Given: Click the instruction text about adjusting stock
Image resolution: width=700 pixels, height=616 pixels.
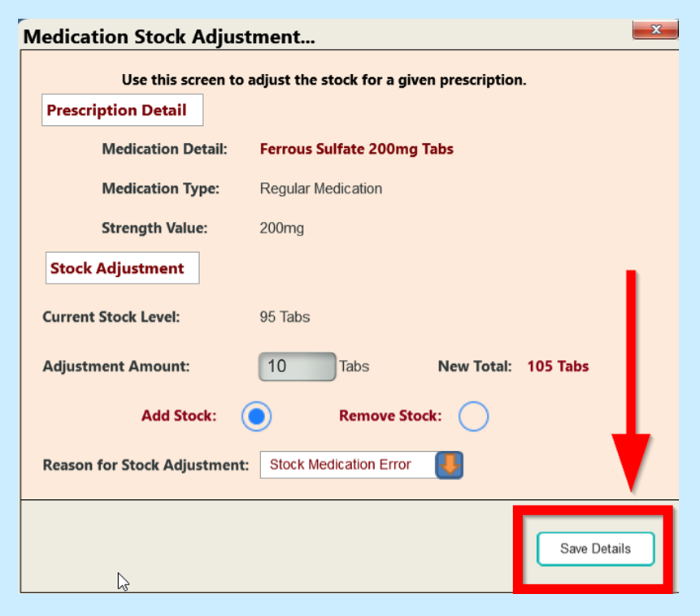Looking at the screenshot, I should click(324, 80).
